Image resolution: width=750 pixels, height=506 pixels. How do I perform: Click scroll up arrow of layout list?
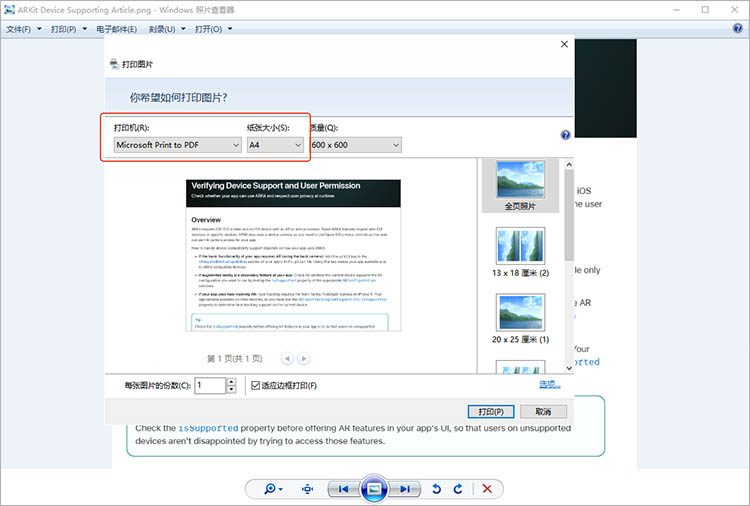tap(569, 165)
